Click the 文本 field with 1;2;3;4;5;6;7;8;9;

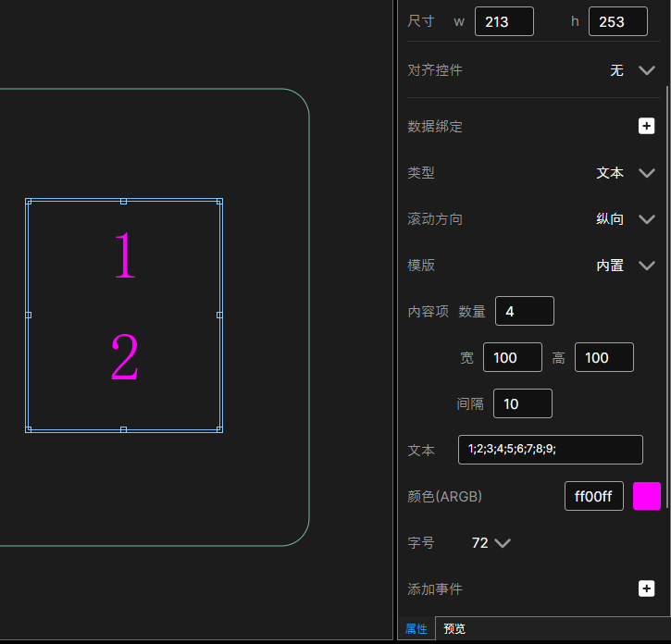pos(551,450)
